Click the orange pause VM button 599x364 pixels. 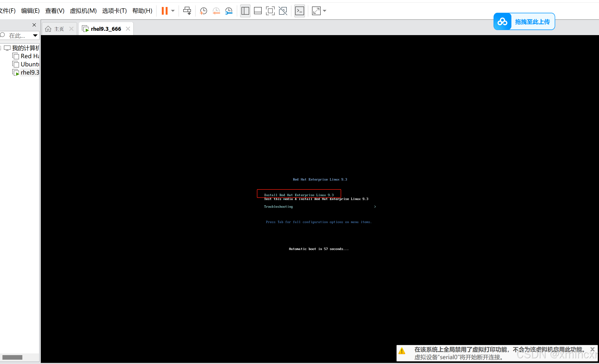point(165,11)
